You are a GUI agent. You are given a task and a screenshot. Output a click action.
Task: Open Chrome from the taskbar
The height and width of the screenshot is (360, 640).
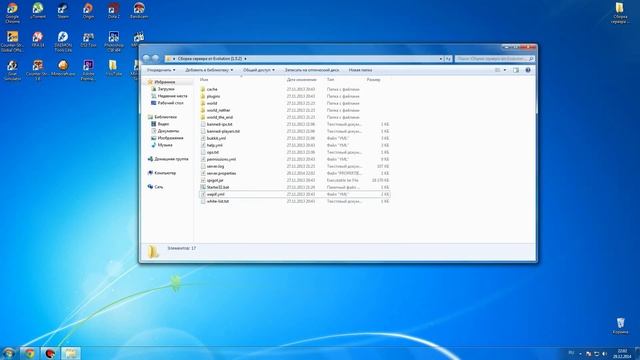tap(29, 353)
